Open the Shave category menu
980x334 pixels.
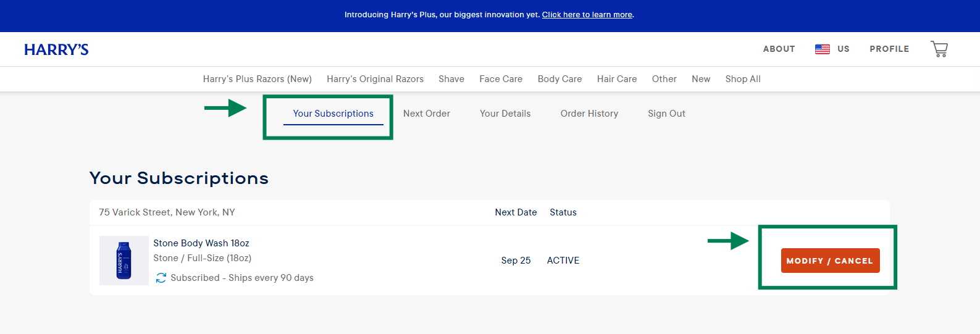(451, 79)
